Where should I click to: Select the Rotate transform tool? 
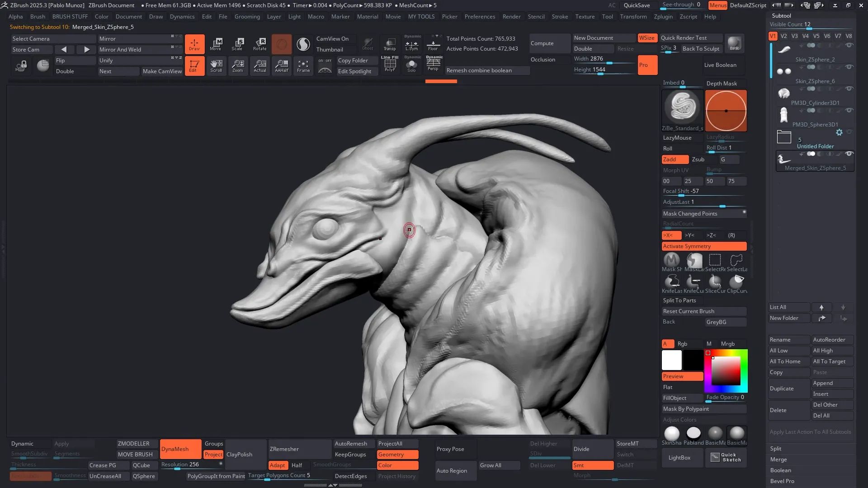tap(259, 44)
